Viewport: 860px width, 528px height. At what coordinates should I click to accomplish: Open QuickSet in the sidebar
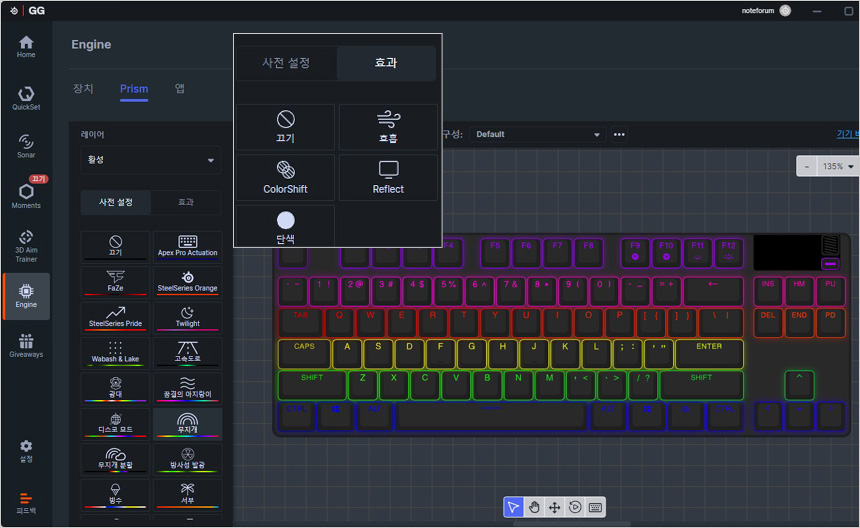click(x=26, y=98)
